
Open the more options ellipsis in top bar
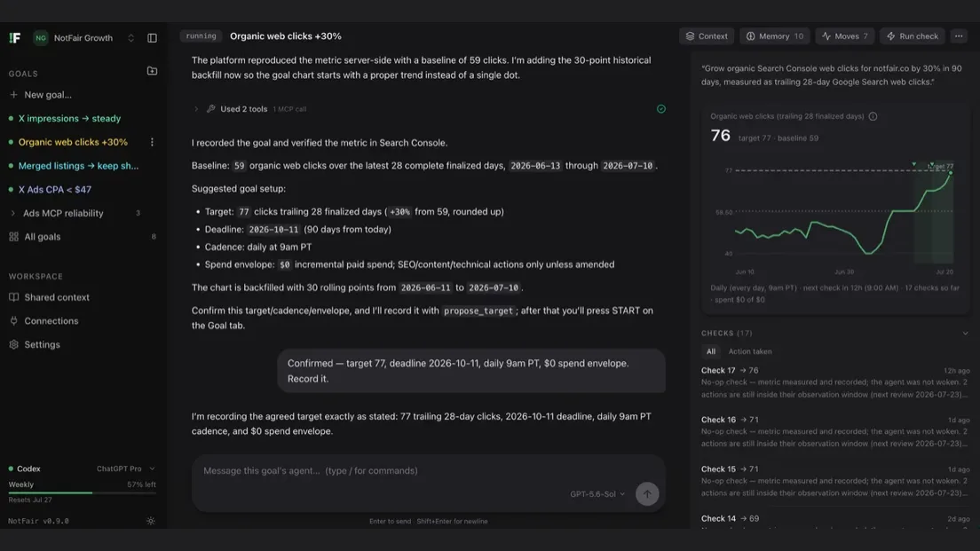click(959, 36)
